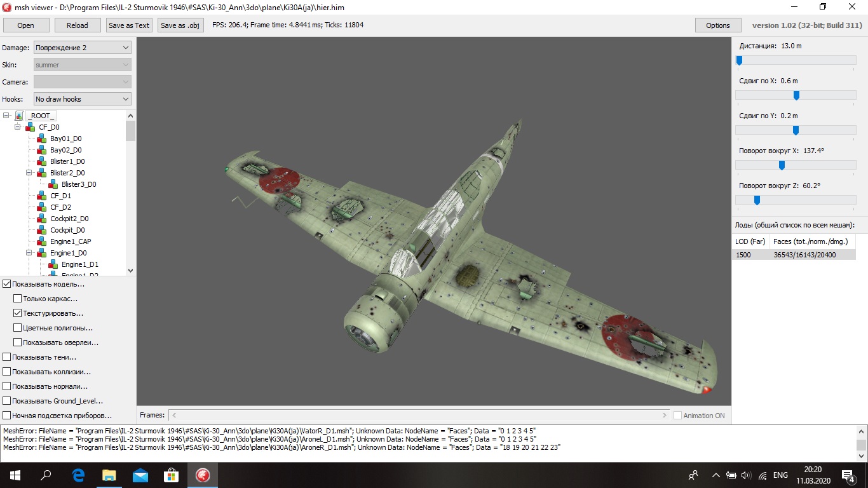Click the Поворот вокруг X slider handle
Image resolution: width=868 pixels, height=488 pixels.
(x=782, y=165)
